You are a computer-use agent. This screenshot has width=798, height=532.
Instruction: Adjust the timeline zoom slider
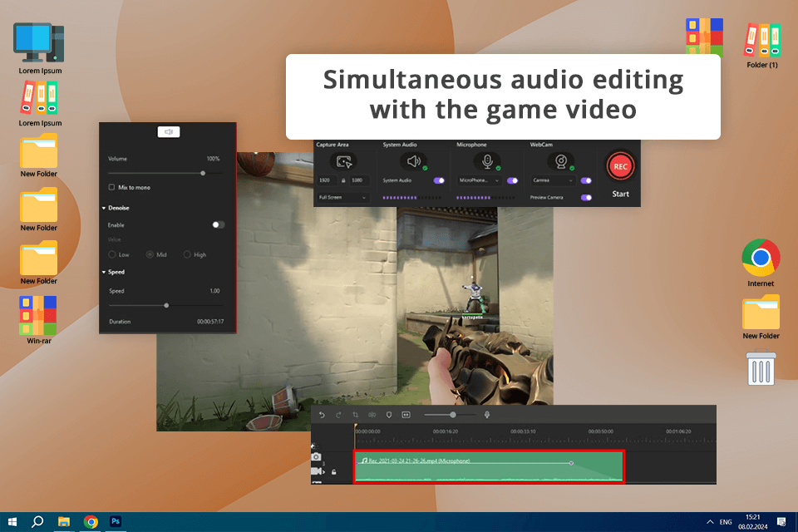click(452, 415)
